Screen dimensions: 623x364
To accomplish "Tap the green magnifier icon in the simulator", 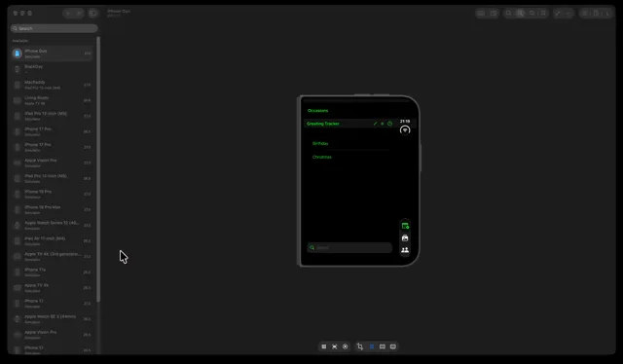I will [311, 247].
